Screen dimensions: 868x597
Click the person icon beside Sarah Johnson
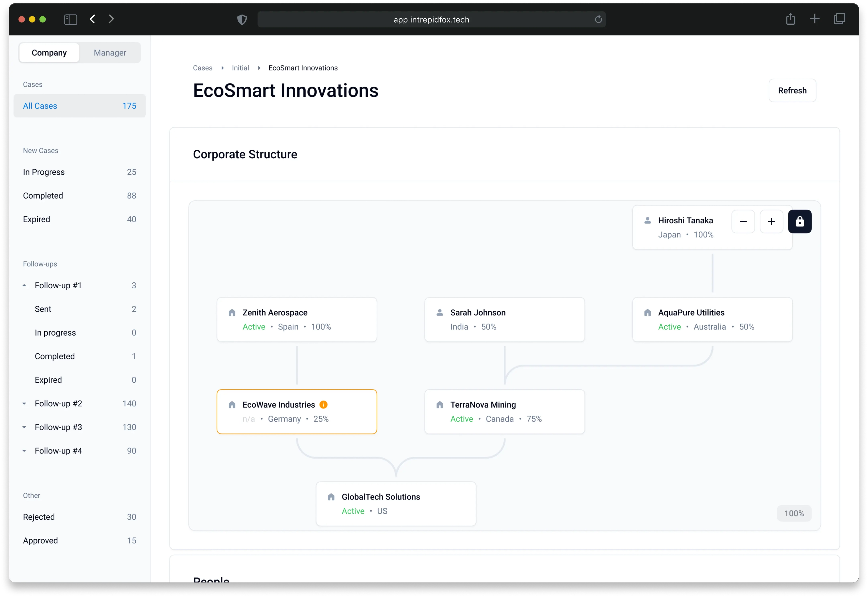coord(439,312)
